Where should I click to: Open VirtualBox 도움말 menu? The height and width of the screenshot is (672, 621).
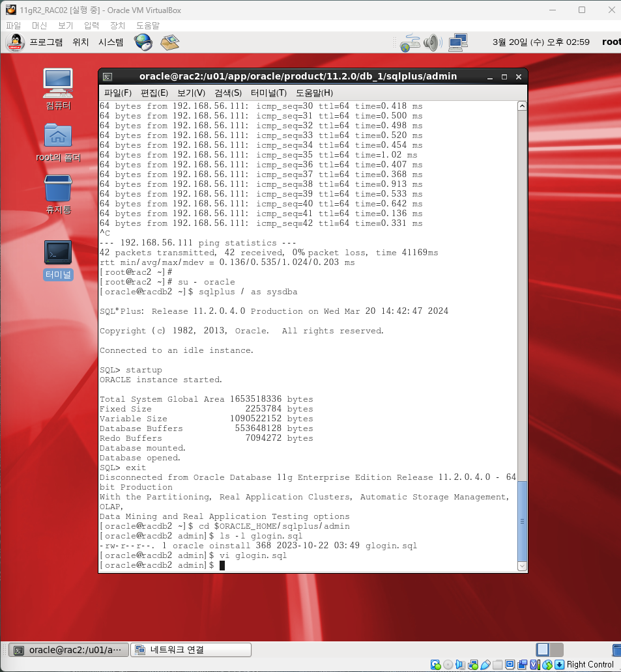[148, 25]
